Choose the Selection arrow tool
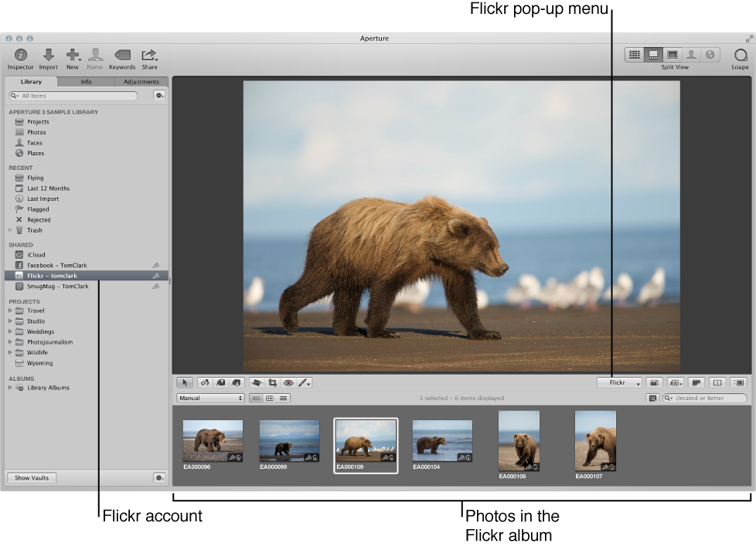 [x=184, y=382]
